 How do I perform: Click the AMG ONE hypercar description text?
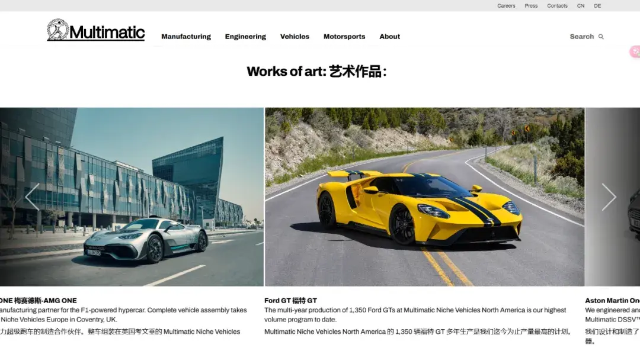[x=123, y=315]
